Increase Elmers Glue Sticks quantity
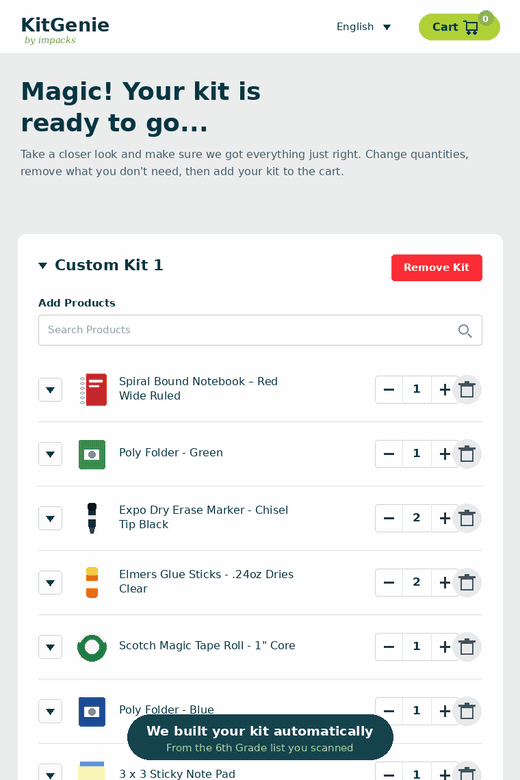Viewport: 520px width, 780px height. 444,583
